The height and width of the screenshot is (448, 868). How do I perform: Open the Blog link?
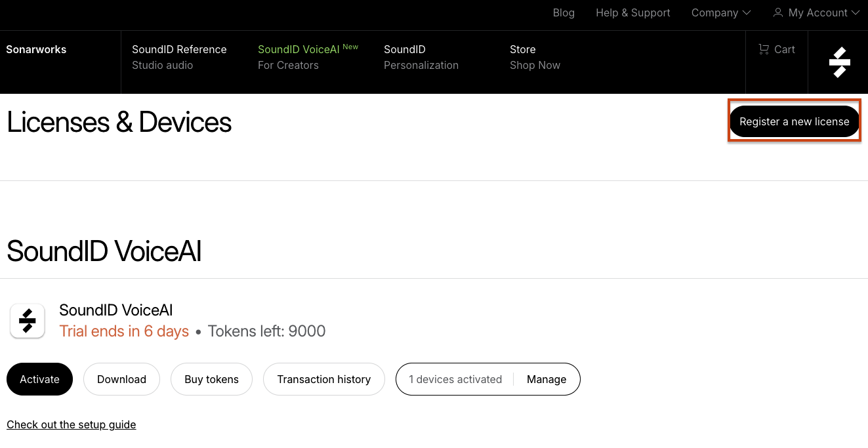(564, 12)
